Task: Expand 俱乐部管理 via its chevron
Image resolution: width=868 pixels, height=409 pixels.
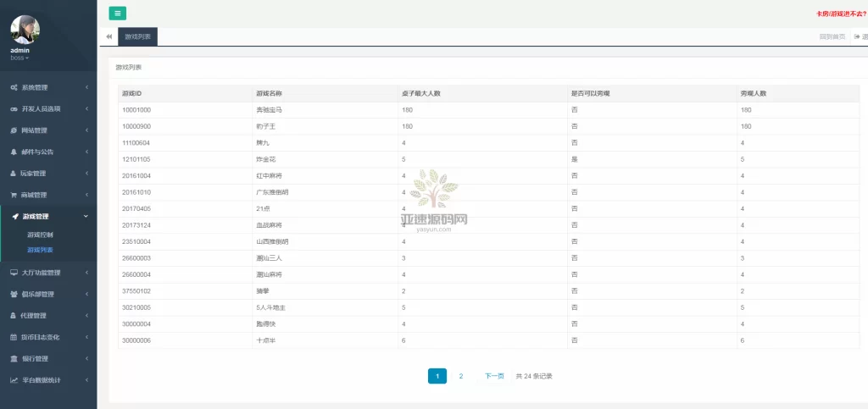Action: click(x=87, y=294)
